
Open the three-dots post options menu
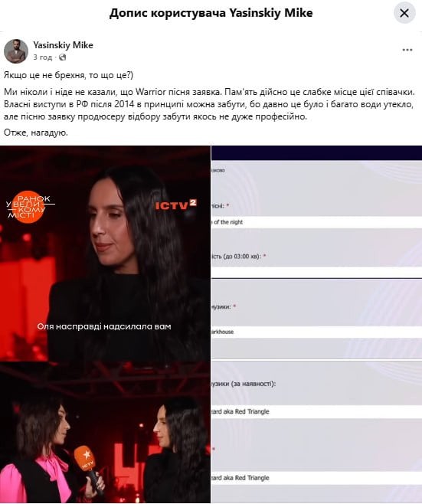click(x=407, y=50)
